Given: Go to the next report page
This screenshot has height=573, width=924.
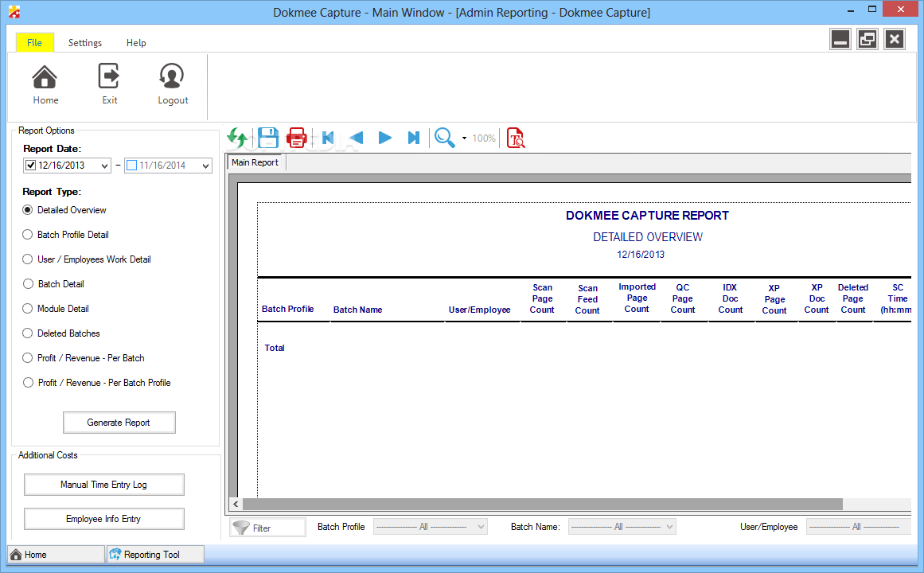Looking at the screenshot, I should pos(385,138).
